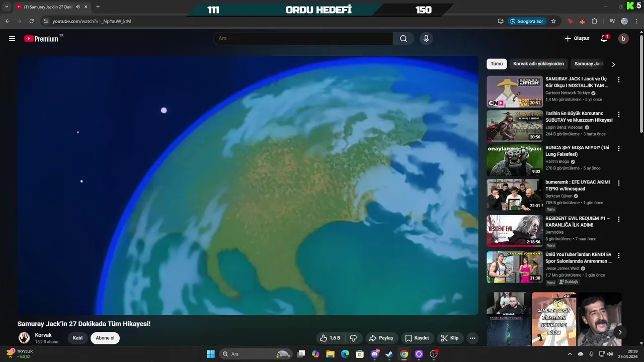Click the youtube.com address bar URL
Screen dimensions: 644x362
tap(92, 21)
